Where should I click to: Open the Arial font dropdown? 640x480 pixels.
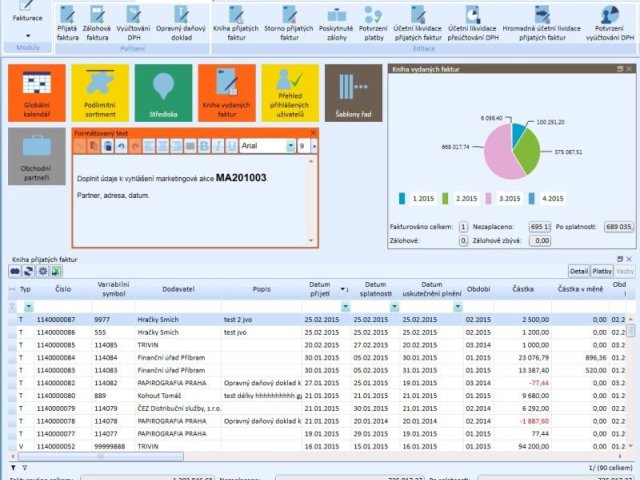290,146
